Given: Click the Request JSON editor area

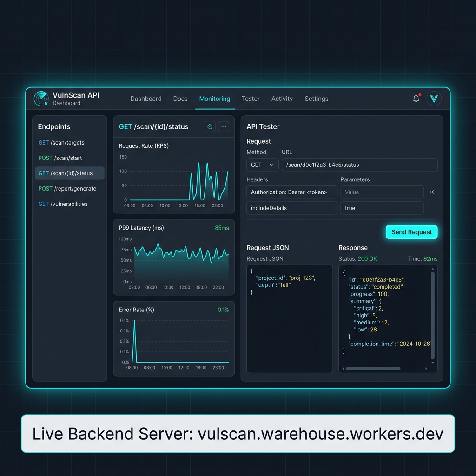Looking at the screenshot, I should 290,319.
